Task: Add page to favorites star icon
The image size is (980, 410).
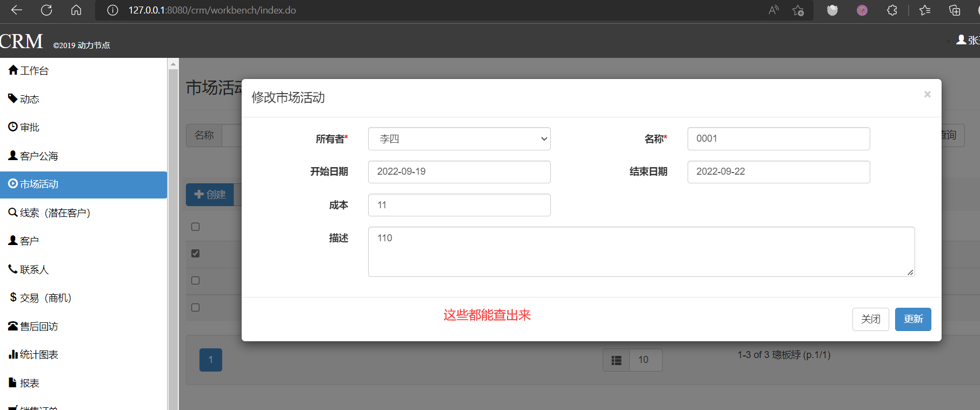Action: (798, 10)
